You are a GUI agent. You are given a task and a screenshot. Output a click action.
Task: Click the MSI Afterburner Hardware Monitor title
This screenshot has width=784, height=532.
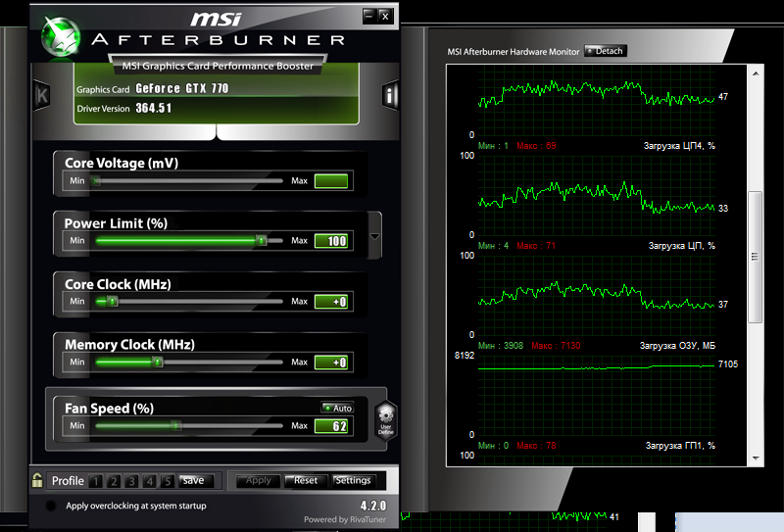(x=513, y=52)
